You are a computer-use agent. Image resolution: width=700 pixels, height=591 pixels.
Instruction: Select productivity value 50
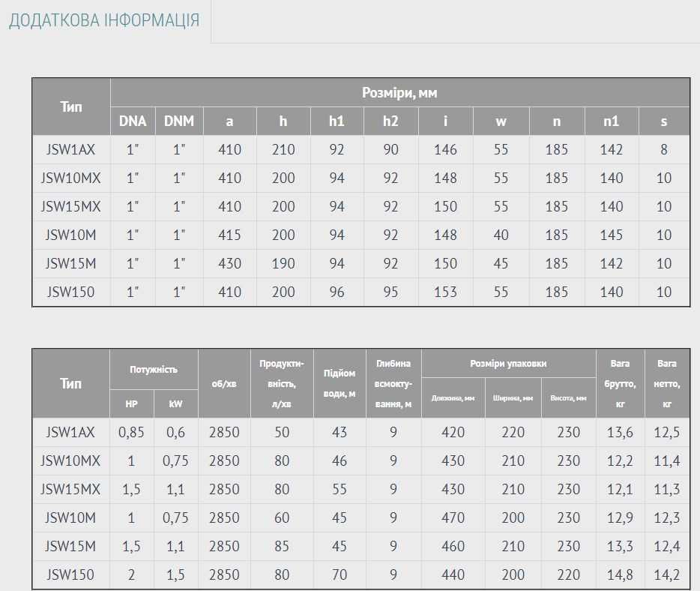(282, 432)
